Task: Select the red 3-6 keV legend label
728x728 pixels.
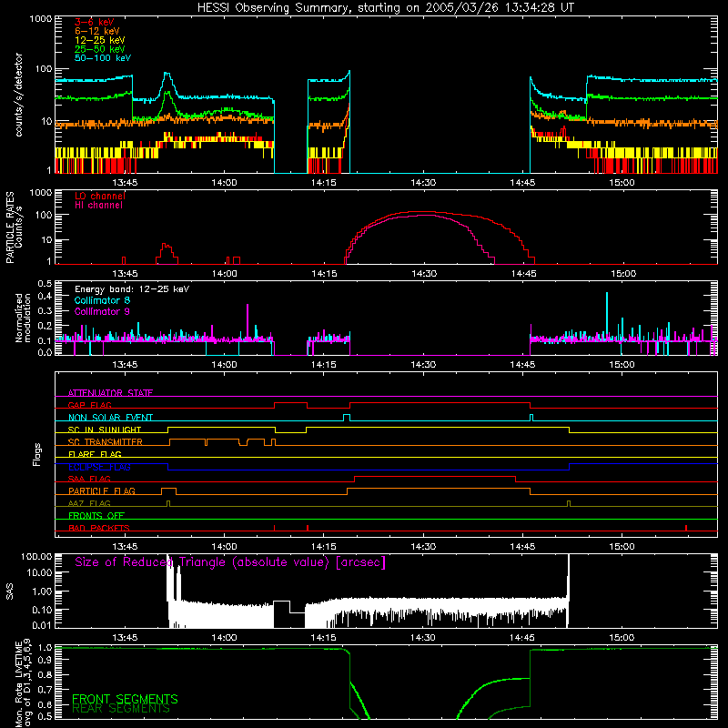Action: pyautogui.click(x=95, y=22)
